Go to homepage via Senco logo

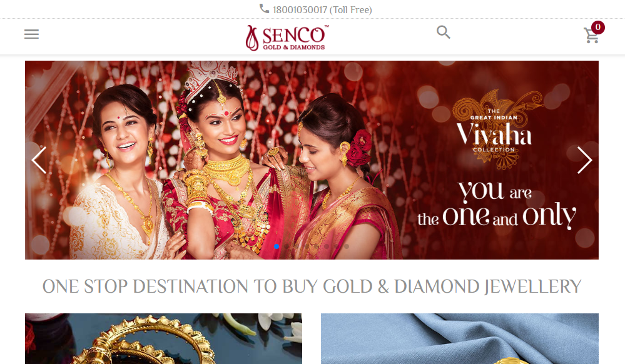tap(287, 38)
